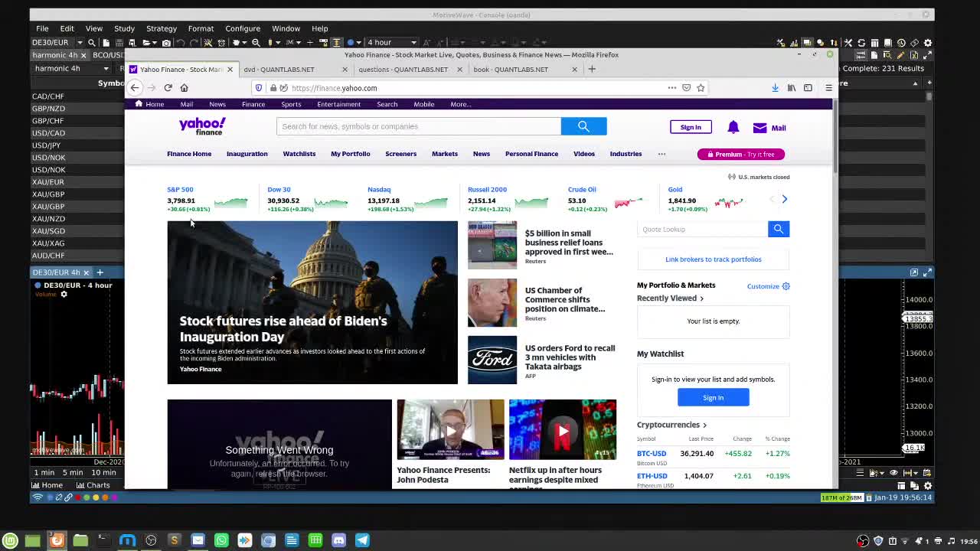980x551 pixels.
Task: Expand Yahoo Finance more navigation (…)
Action: 661,154
